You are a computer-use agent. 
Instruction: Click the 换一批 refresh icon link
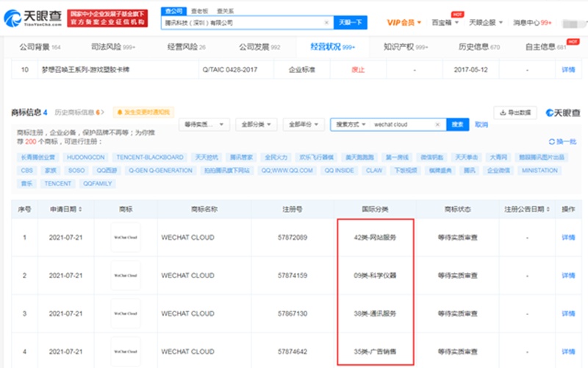[562, 141]
